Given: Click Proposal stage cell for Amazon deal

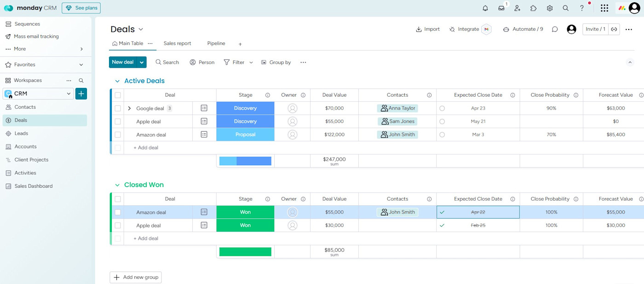Looking at the screenshot, I should click(x=245, y=134).
